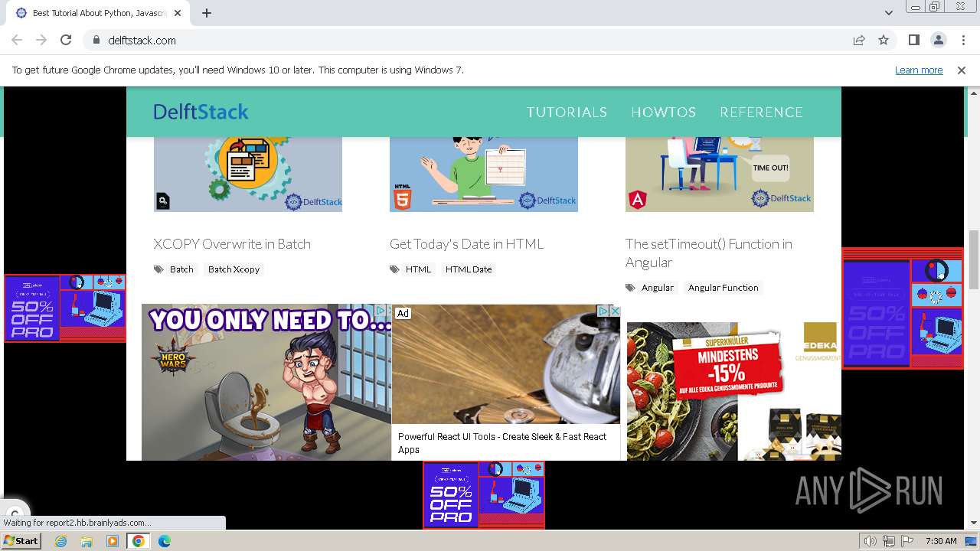Switch to Chrome in taskbar

(139, 541)
